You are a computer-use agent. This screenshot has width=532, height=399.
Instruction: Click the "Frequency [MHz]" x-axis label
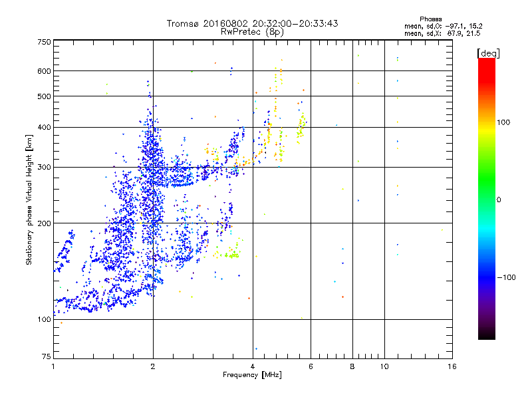[x=252, y=375]
